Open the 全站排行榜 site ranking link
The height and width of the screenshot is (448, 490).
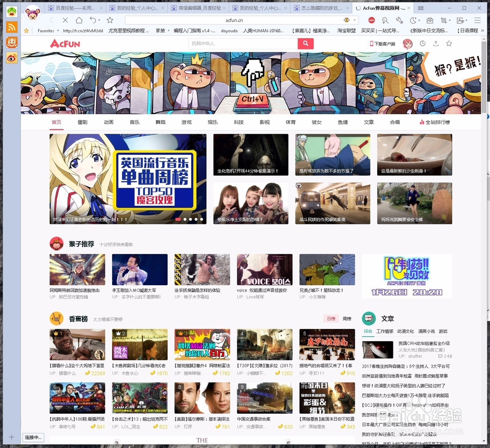coord(435,122)
